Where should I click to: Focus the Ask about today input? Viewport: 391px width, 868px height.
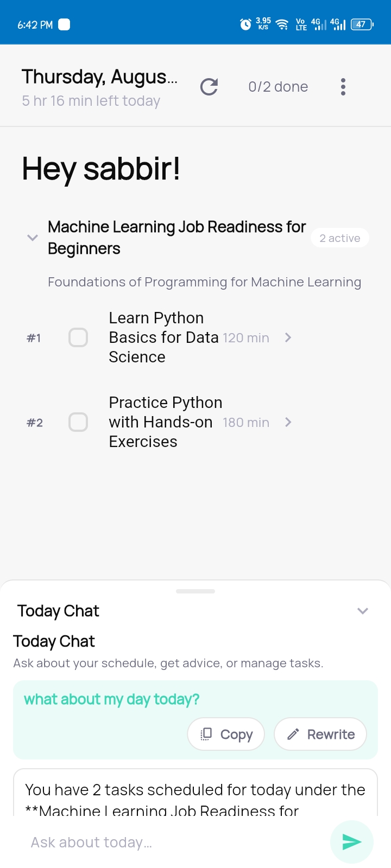coord(174,842)
